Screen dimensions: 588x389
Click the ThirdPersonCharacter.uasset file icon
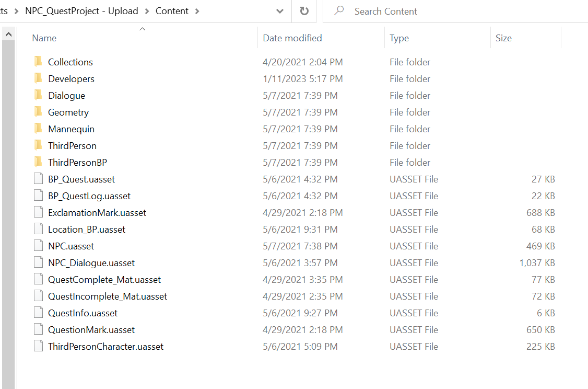click(38, 346)
